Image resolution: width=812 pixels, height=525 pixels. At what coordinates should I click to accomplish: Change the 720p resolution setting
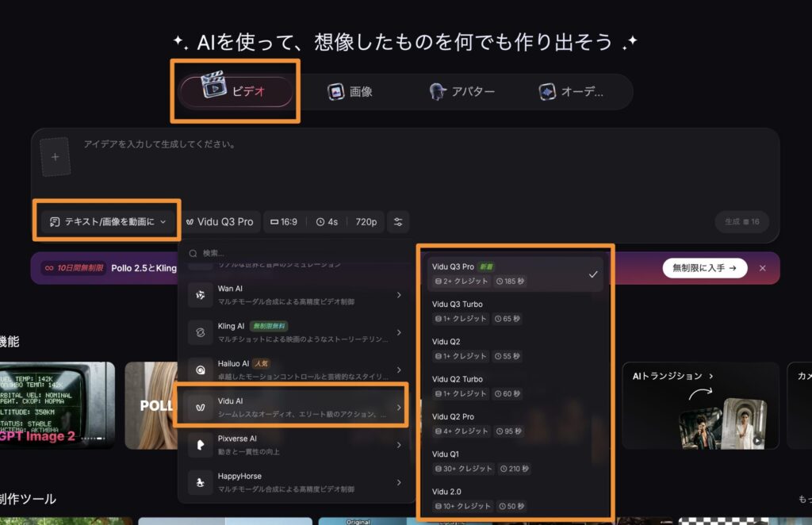coord(366,221)
